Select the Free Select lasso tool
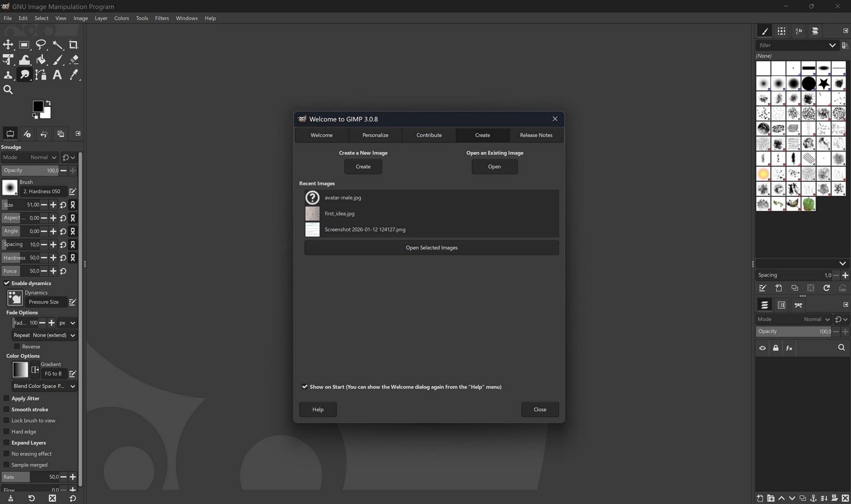This screenshot has height=504, width=851. tap(41, 45)
